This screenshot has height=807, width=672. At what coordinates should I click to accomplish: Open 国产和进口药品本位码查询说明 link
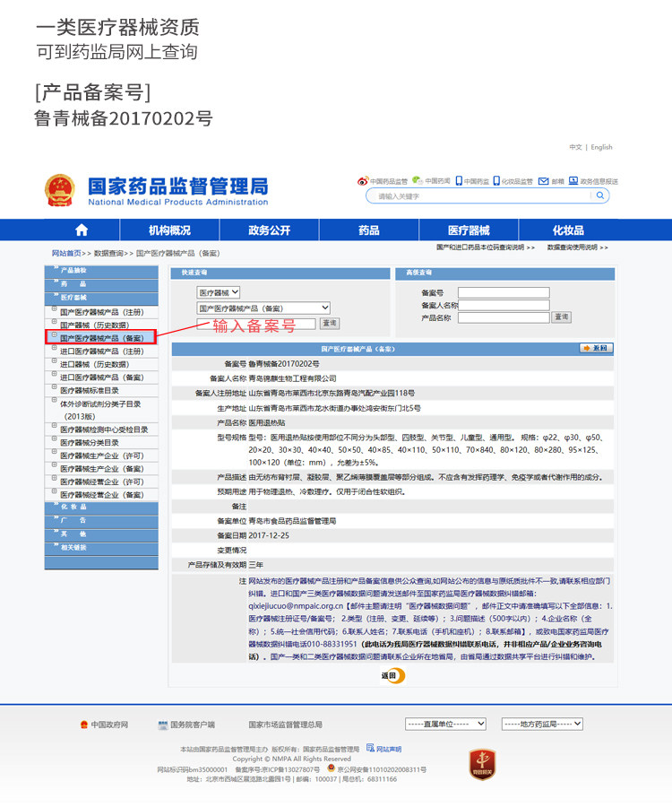(486, 247)
